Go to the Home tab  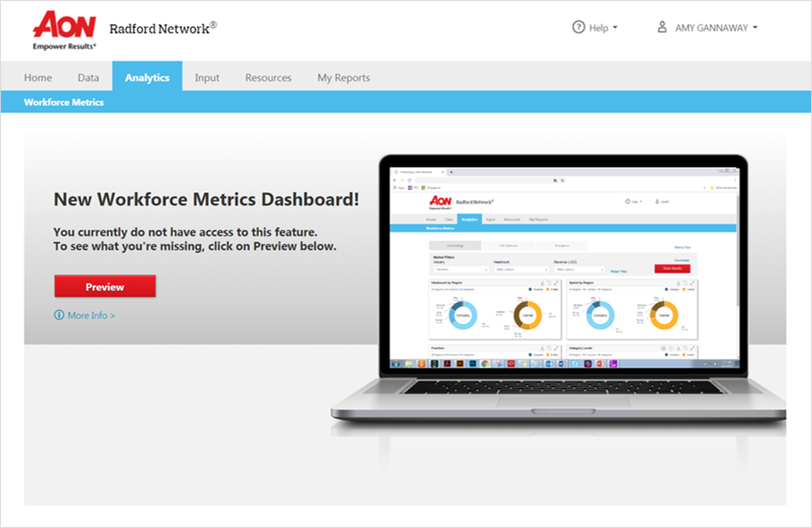pyautogui.click(x=38, y=78)
